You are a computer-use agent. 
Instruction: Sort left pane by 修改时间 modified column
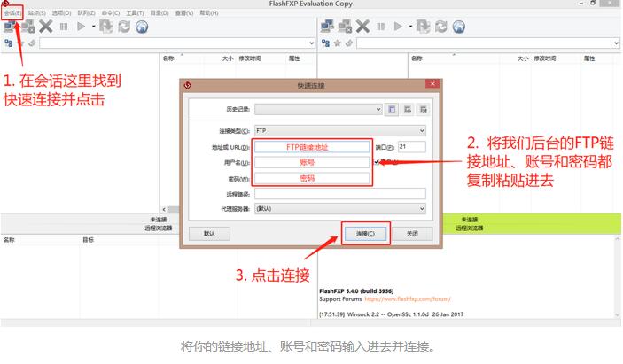pyautogui.click(x=250, y=58)
